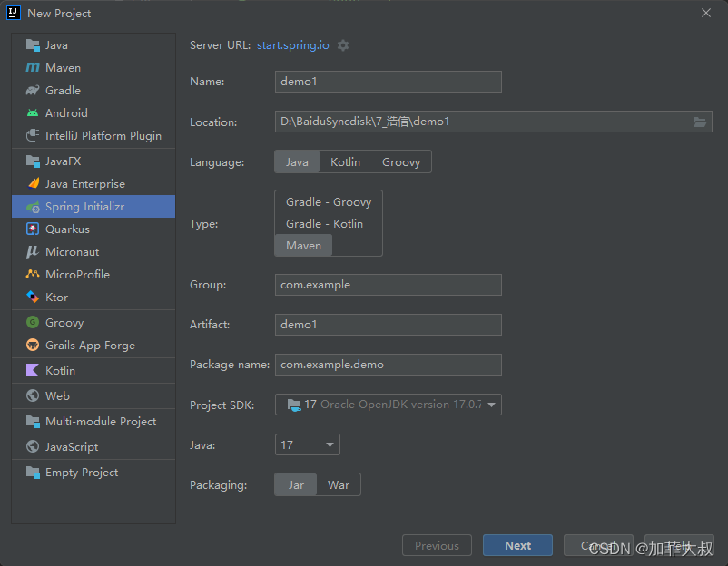This screenshot has width=728, height=566.
Task: Set packaging to War
Action: tap(339, 484)
